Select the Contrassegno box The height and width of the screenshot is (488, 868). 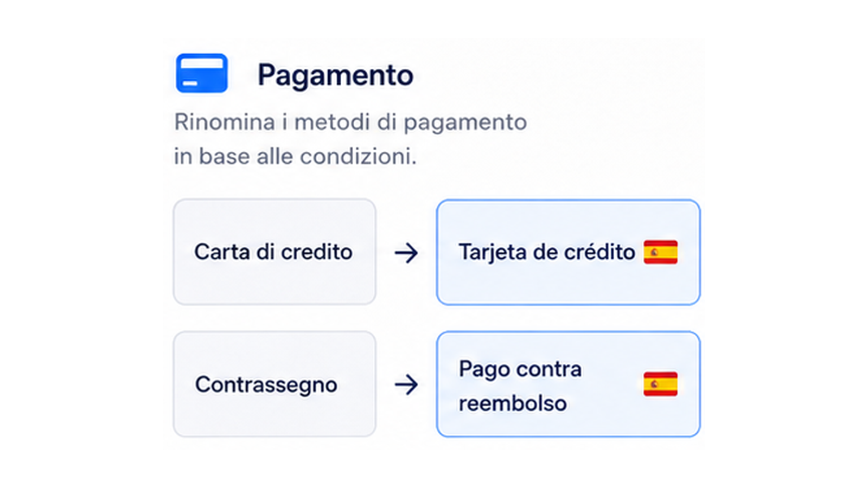pyautogui.click(x=275, y=384)
